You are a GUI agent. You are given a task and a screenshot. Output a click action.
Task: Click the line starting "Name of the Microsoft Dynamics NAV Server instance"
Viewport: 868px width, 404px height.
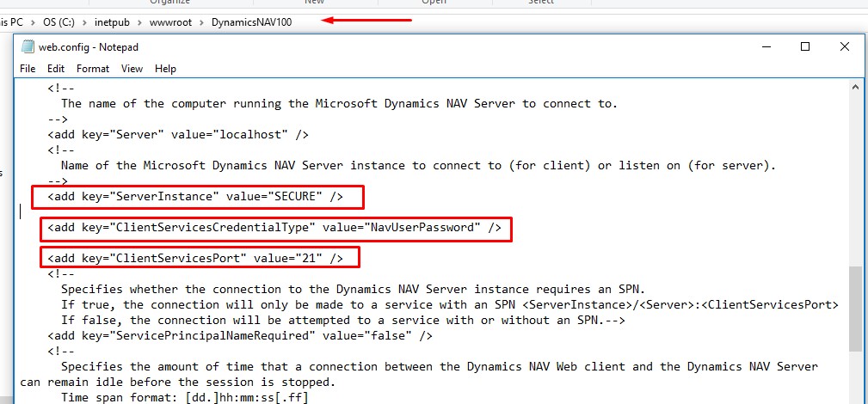[418, 166]
